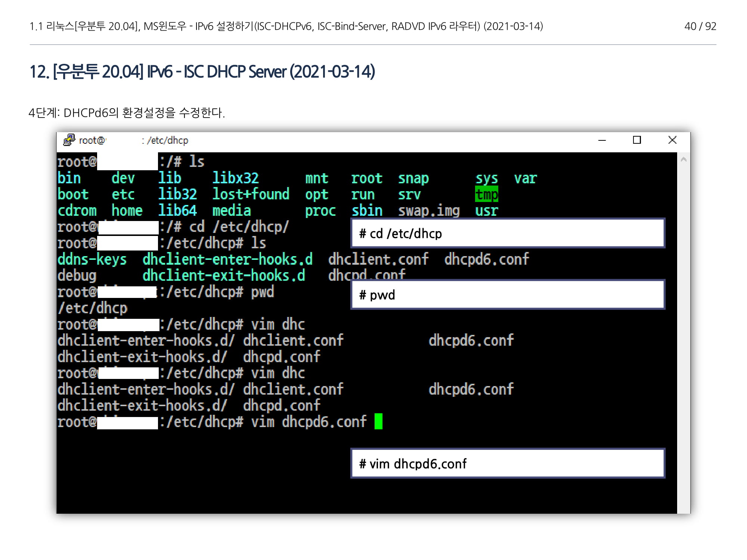
Task: Minimize the PuTTY terminal window
Action: [x=602, y=140]
